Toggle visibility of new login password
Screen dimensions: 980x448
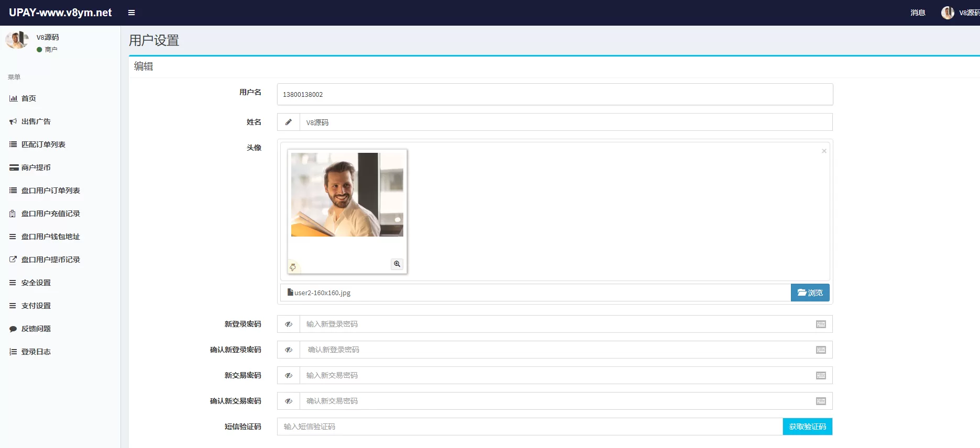289,324
